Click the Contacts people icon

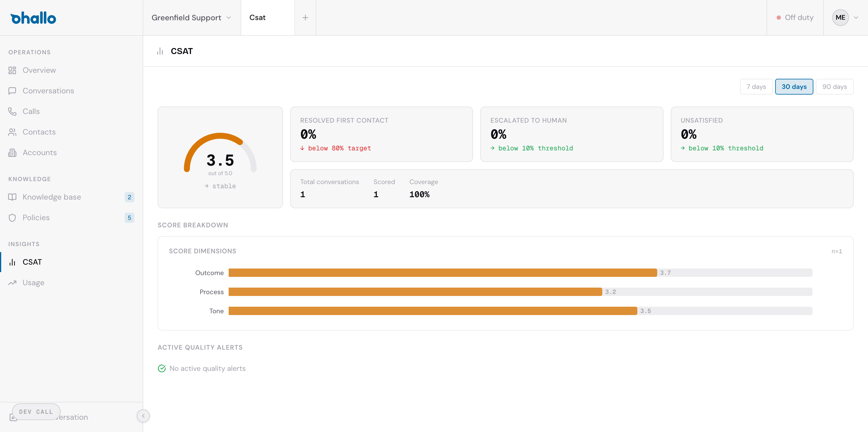[x=12, y=132]
